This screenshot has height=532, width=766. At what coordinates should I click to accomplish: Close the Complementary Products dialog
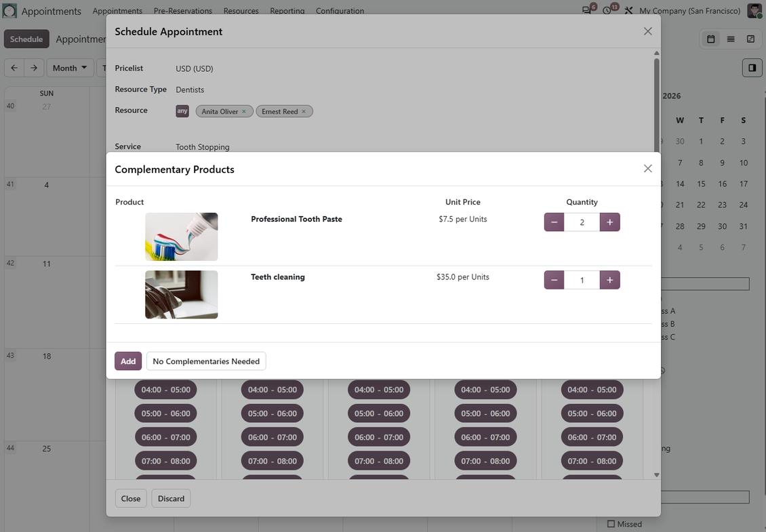(648, 169)
